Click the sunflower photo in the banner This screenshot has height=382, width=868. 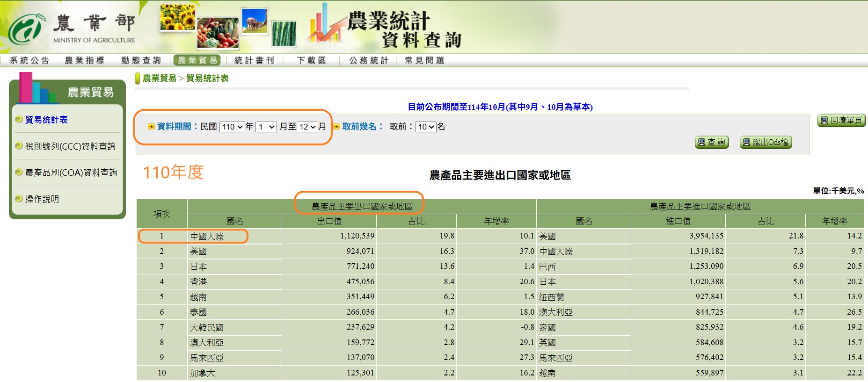(x=177, y=17)
